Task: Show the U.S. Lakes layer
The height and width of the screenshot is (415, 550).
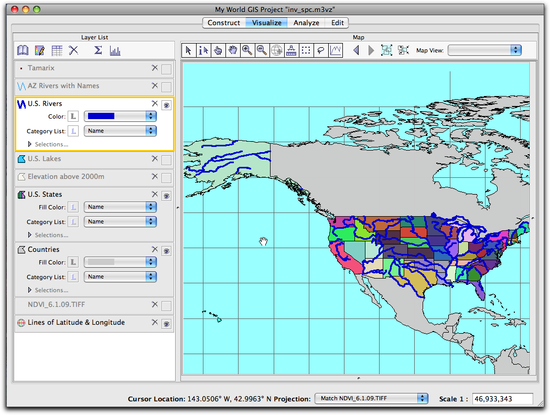Action: coord(166,160)
